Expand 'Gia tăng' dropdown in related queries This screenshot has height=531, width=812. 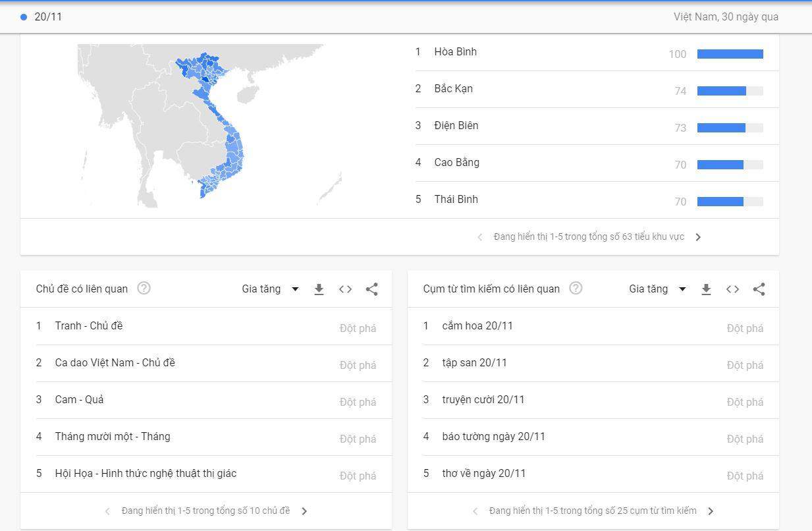(x=657, y=289)
